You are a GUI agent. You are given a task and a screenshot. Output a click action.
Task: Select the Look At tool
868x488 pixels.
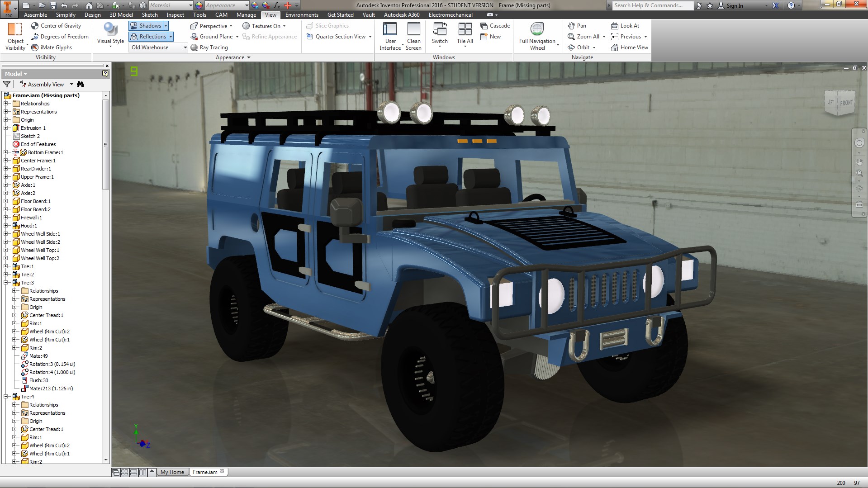625,26
